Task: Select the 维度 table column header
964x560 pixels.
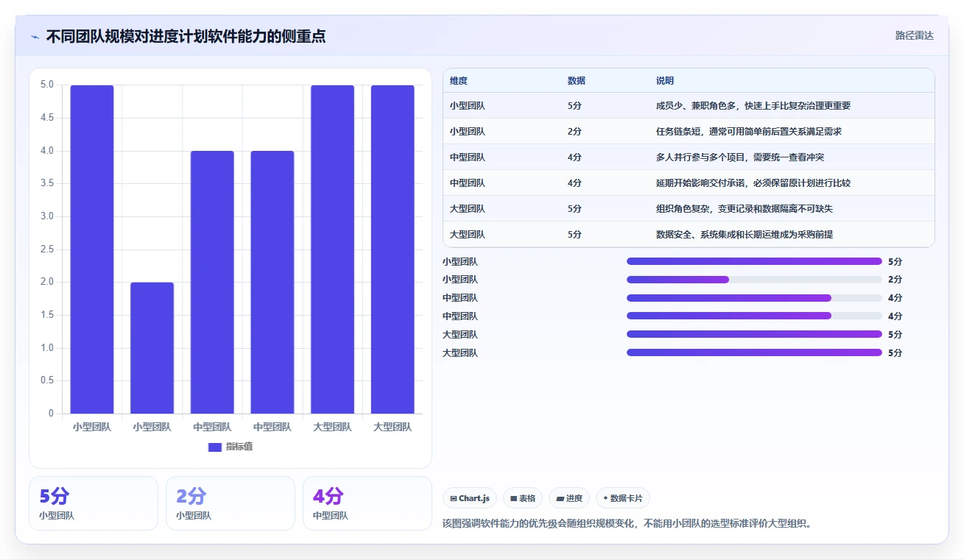Action: pos(459,81)
